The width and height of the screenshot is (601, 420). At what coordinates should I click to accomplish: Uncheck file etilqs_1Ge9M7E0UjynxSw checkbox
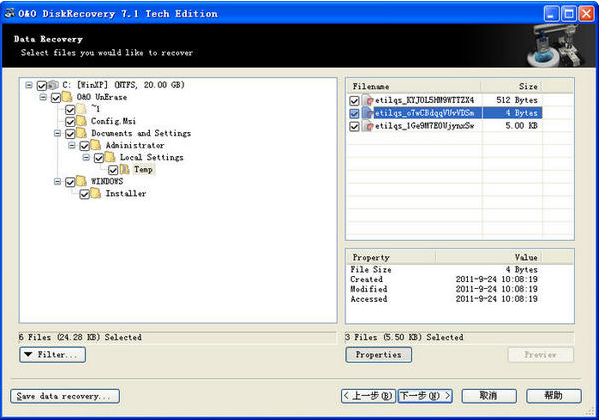tap(355, 126)
